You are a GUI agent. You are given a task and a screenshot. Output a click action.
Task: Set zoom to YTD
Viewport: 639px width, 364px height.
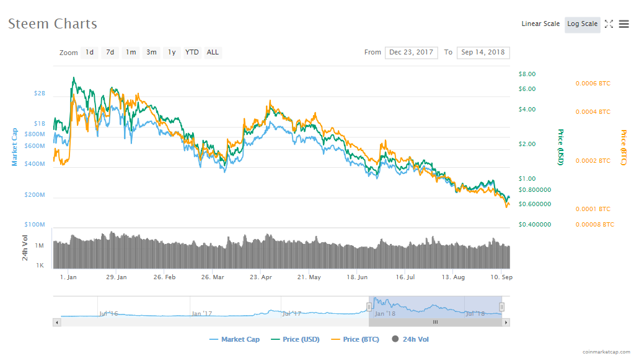point(192,53)
